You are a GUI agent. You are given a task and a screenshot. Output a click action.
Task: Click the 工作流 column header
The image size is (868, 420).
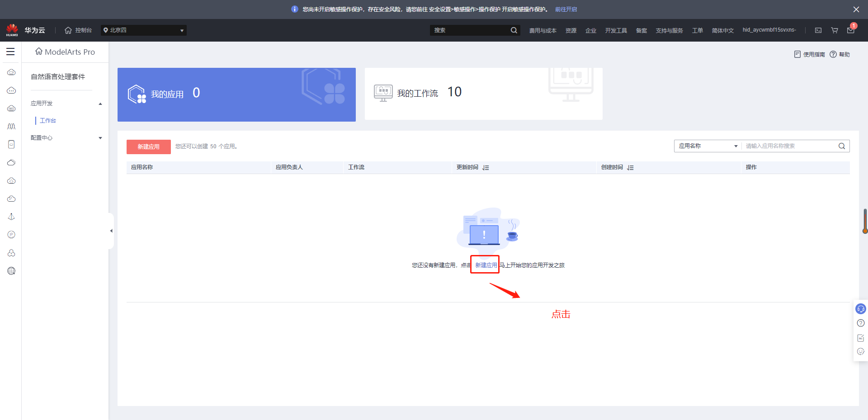[356, 167]
